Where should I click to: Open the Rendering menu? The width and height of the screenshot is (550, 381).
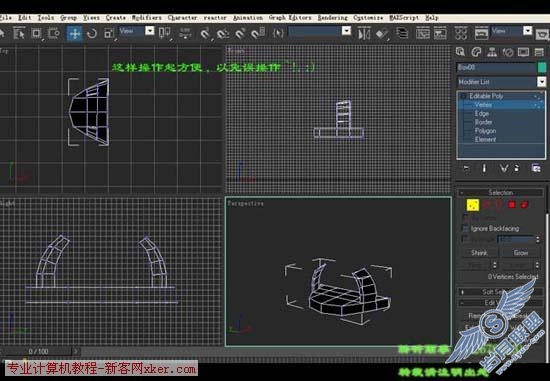[332, 18]
